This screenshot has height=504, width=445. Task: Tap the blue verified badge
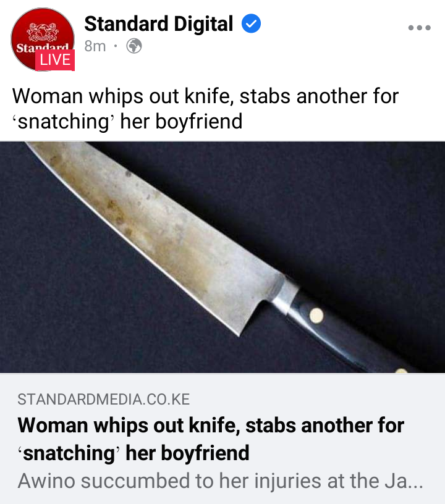(x=251, y=23)
